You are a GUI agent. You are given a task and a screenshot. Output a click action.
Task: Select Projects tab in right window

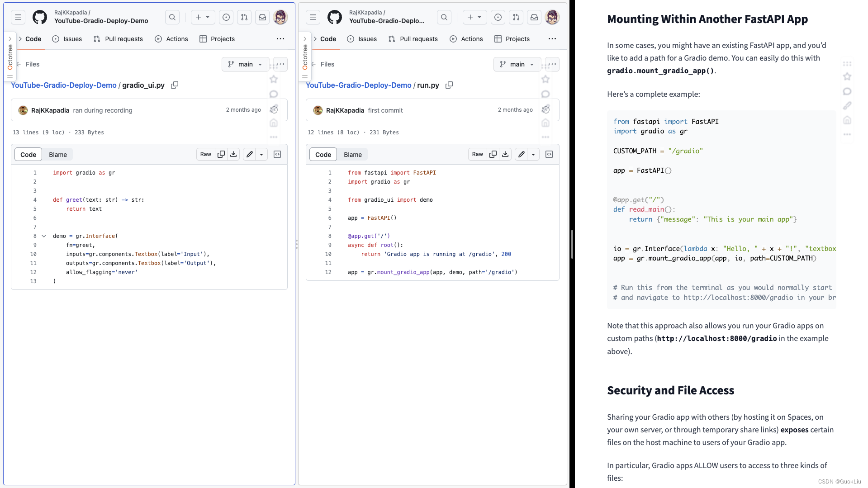(x=512, y=39)
